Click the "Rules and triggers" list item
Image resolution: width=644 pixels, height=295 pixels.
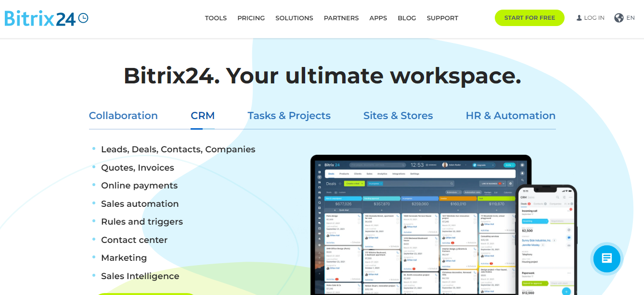coord(142,222)
